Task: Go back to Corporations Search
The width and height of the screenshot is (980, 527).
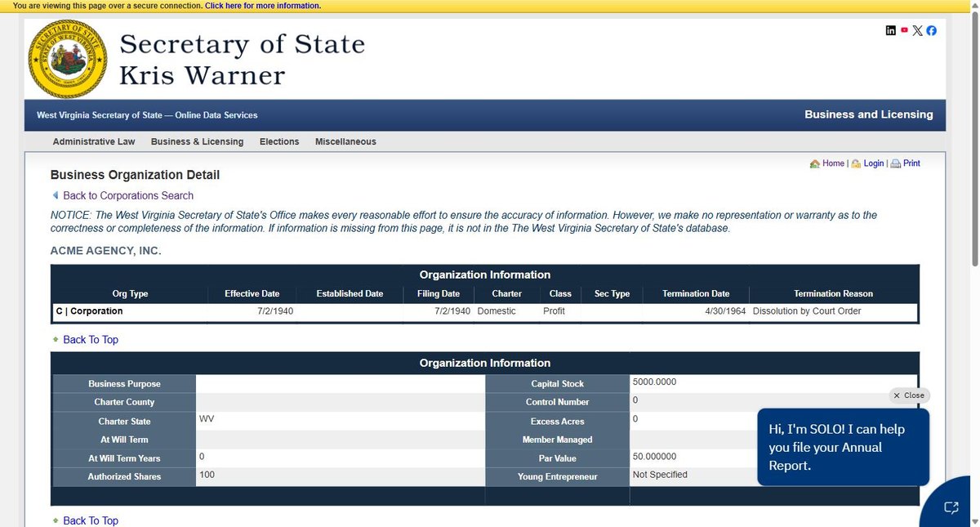Action: point(128,195)
